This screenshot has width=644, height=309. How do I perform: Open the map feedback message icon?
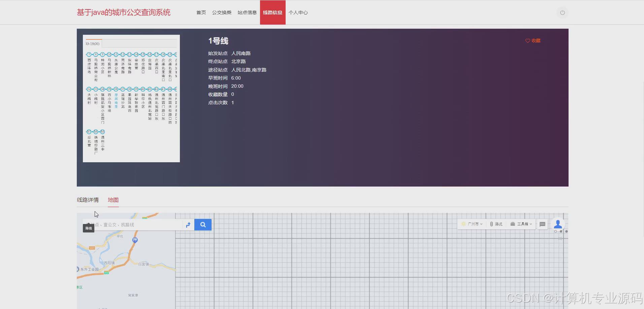(x=542, y=224)
